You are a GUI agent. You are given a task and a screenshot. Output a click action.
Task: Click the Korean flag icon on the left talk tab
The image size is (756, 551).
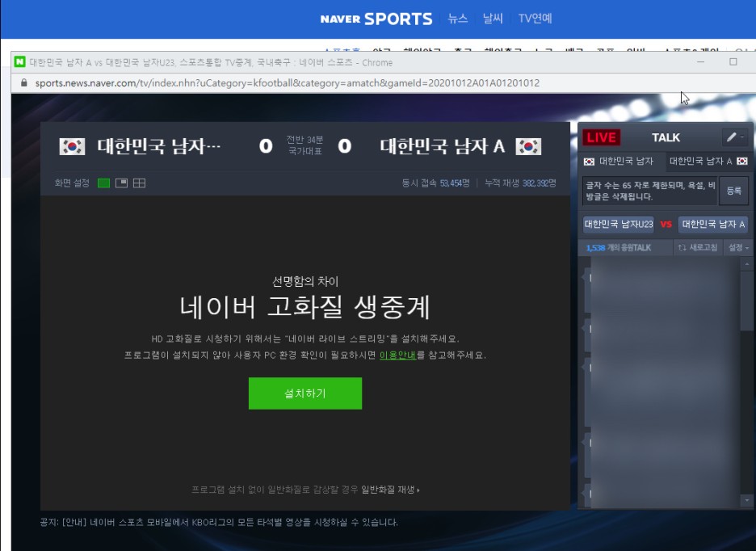coord(589,162)
